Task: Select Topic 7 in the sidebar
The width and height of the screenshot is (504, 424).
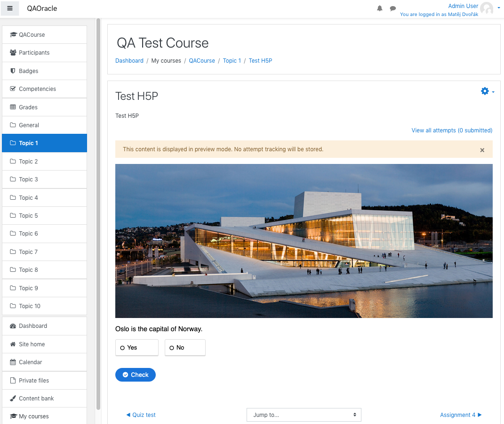Action: 44,252
